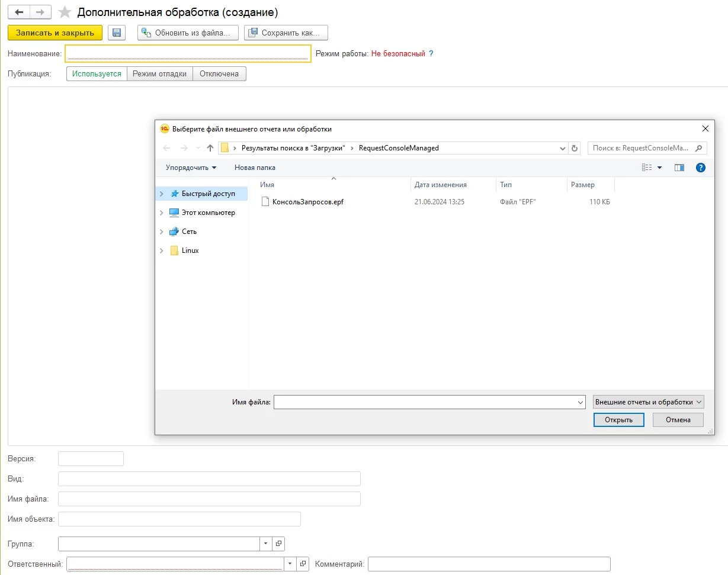Select the КонсольЗапросов.epf file name
The width and height of the screenshot is (728, 575).
point(307,202)
